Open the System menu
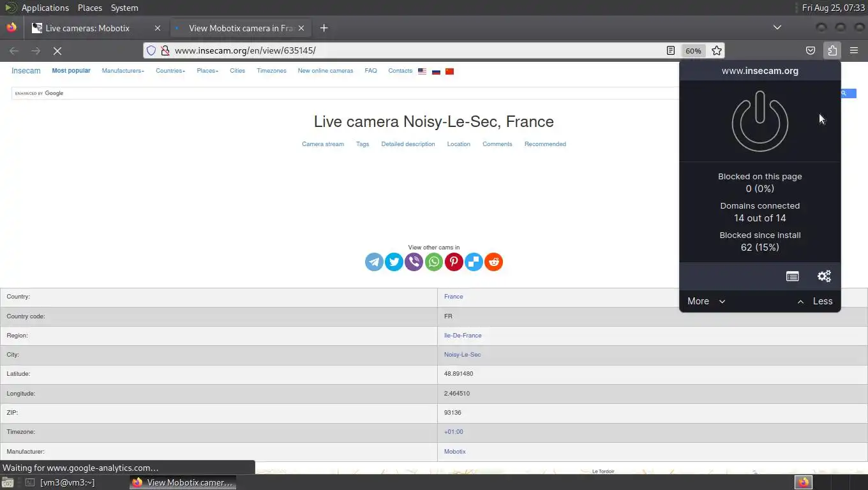 (124, 8)
